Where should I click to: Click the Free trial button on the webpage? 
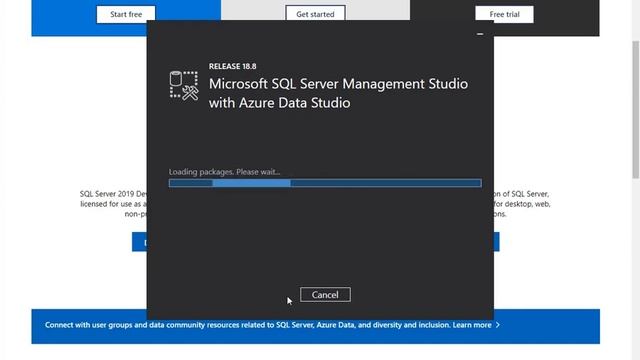[504, 14]
